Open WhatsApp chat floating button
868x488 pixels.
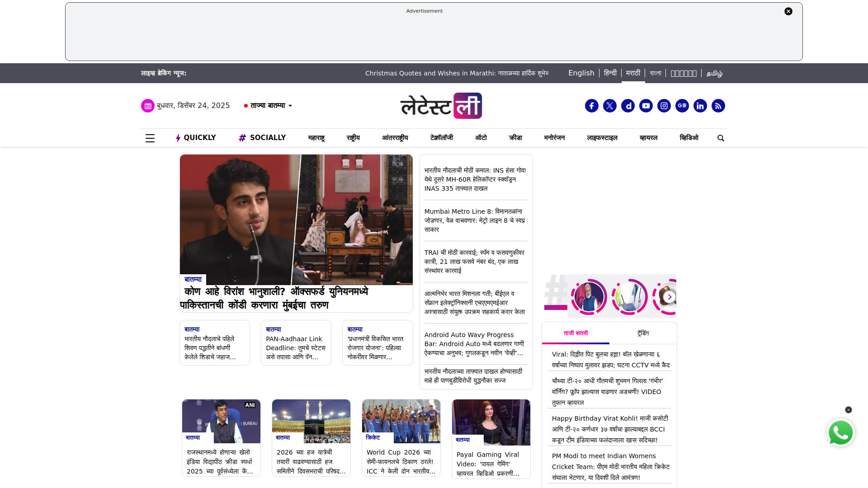click(x=840, y=433)
